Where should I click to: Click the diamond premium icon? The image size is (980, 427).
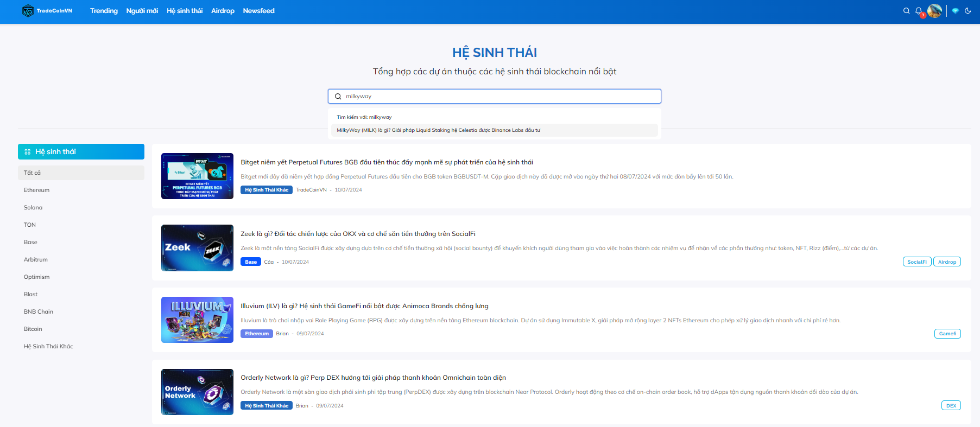pos(955,11)
